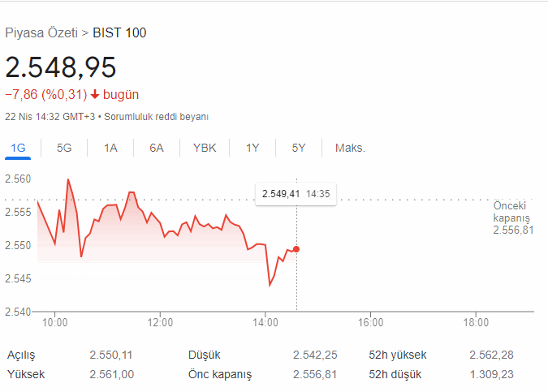The width and height of the screenshot is (548, 392).
Task: Switch to the YBK year-to-date tab
Action: 205,148
